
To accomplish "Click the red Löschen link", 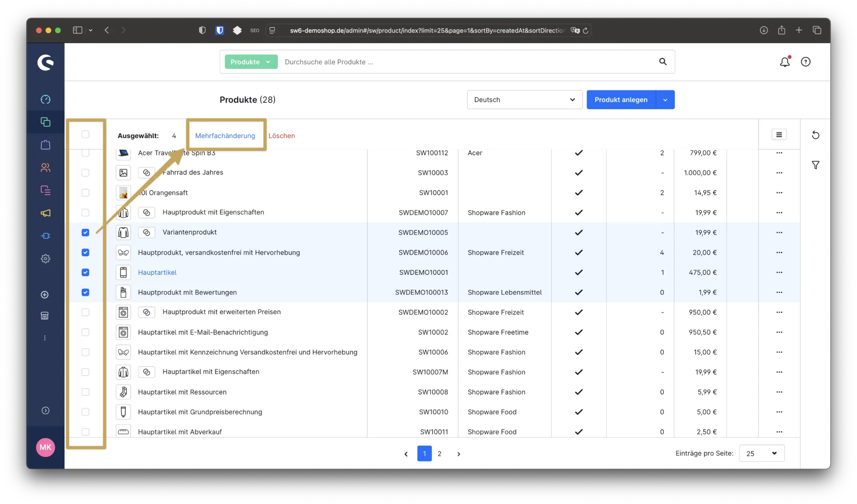I will pos(281,136).
